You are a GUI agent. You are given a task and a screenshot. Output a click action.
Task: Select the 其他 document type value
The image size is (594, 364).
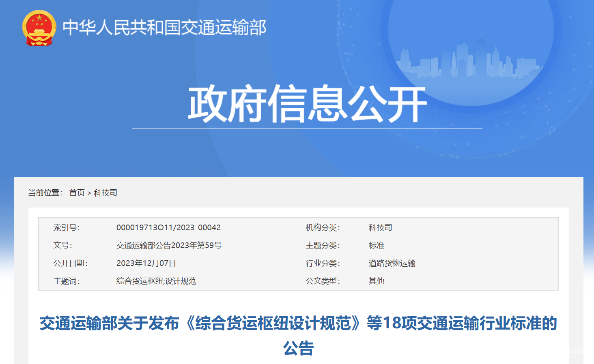[x=377, y=281]
